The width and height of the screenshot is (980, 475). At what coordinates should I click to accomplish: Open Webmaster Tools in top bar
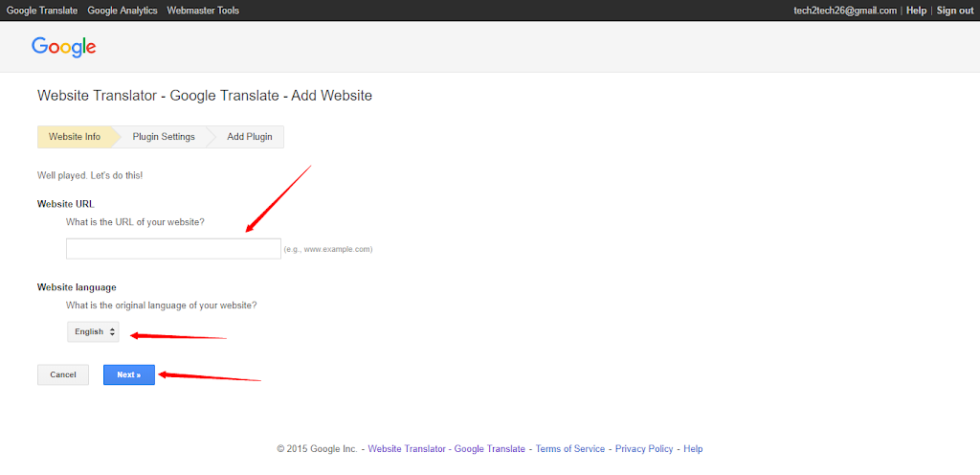pos(203,11)
